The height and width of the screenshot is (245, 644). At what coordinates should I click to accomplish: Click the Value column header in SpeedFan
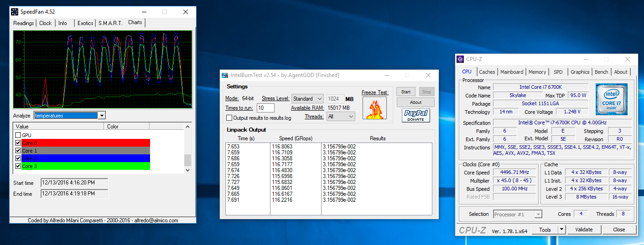(59, 127)
